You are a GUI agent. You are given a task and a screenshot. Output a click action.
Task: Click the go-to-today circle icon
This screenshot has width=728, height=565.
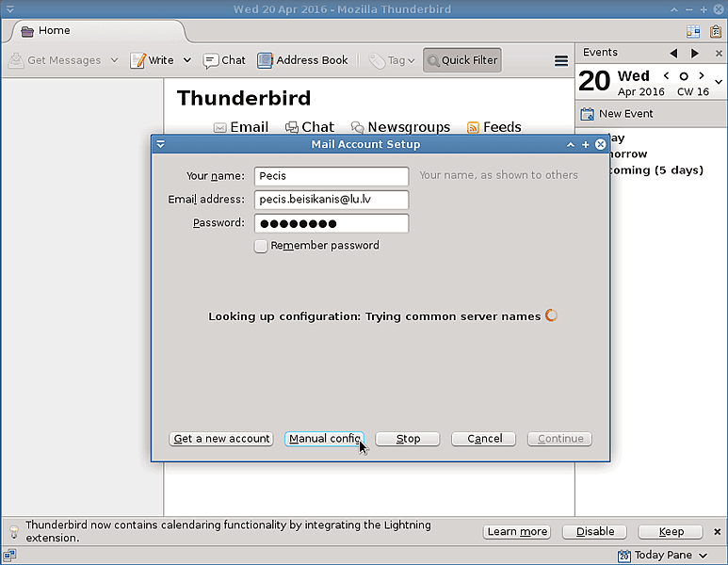tap(684, 76)
